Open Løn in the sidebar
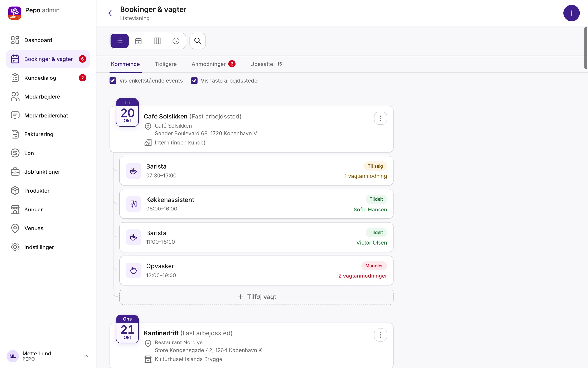 coord(48,153)
